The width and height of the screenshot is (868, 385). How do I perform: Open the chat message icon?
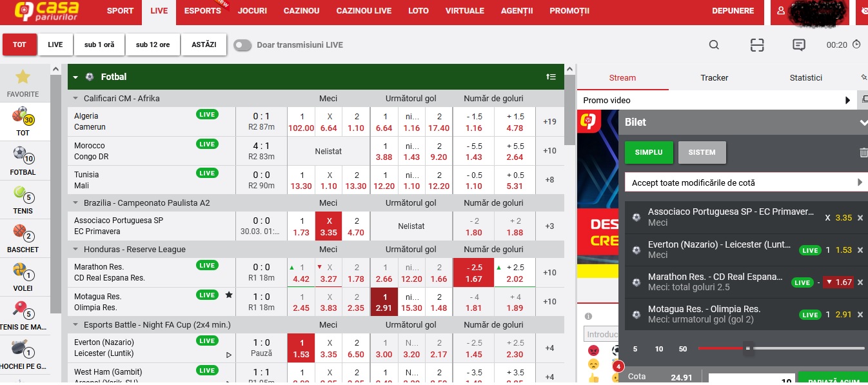click(799, 44)
